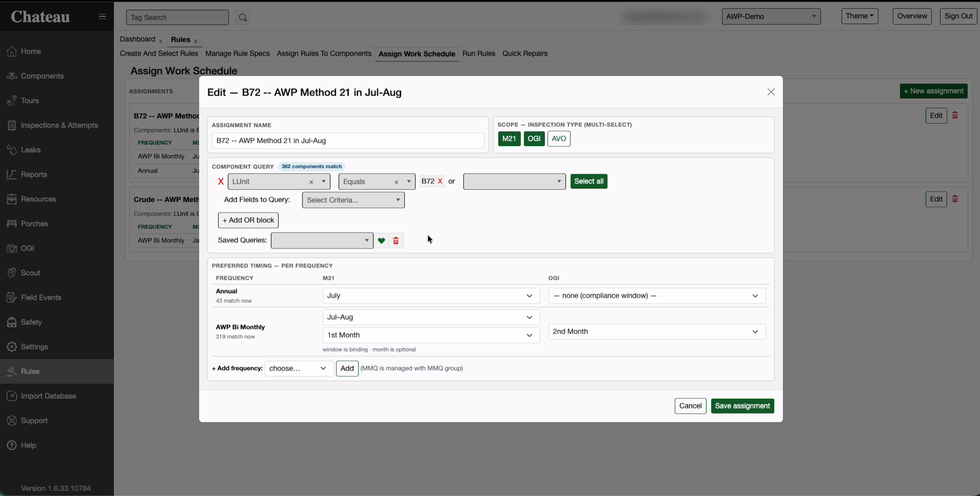Save query with the green heart icon

(381, 241)
